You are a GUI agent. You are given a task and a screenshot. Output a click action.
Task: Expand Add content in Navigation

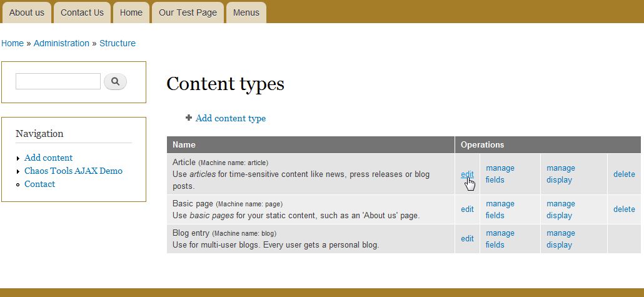48,158
